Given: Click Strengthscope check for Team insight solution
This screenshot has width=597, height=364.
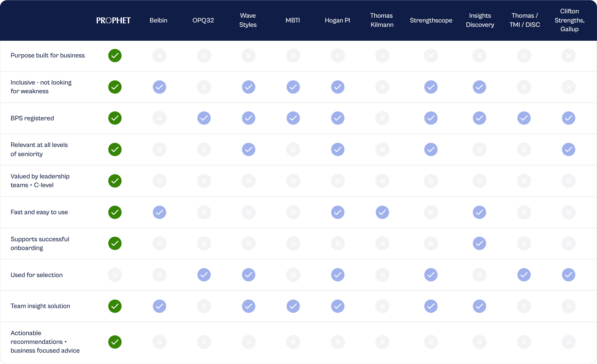Looking at the screenshot, I should pyautogui.click(x=431, y=306).
